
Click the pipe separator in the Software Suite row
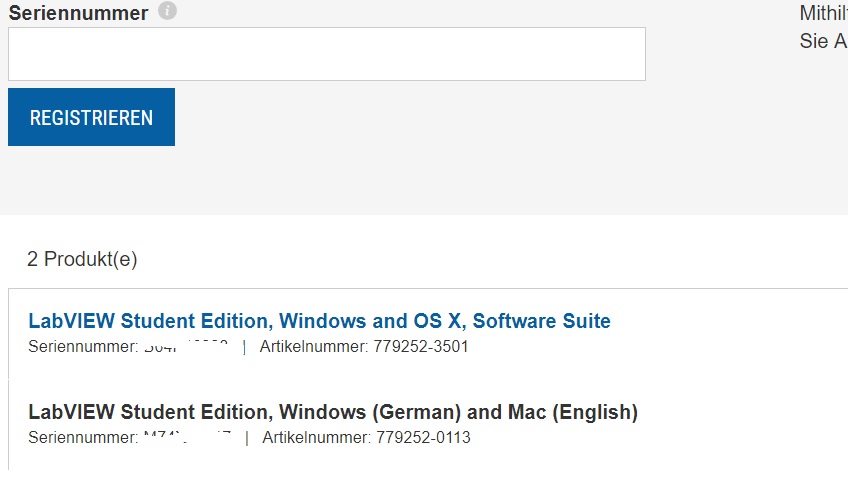[x=244, y=347]
